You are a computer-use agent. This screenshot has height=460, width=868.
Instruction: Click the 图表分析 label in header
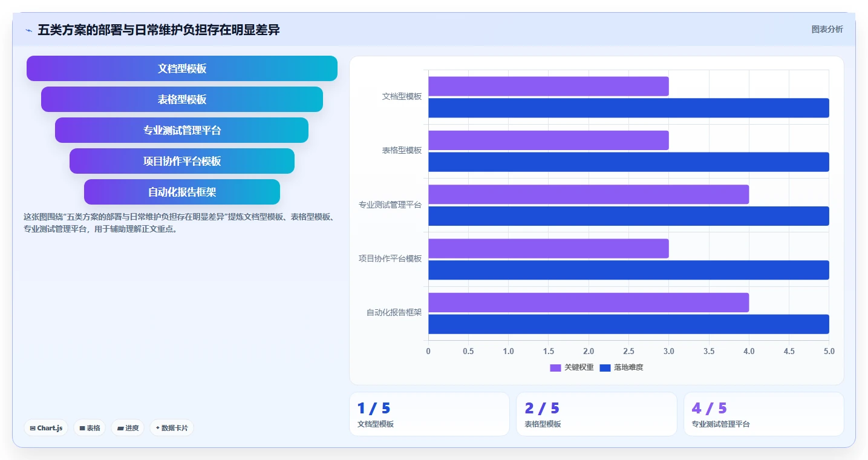(x=827, y=29)
